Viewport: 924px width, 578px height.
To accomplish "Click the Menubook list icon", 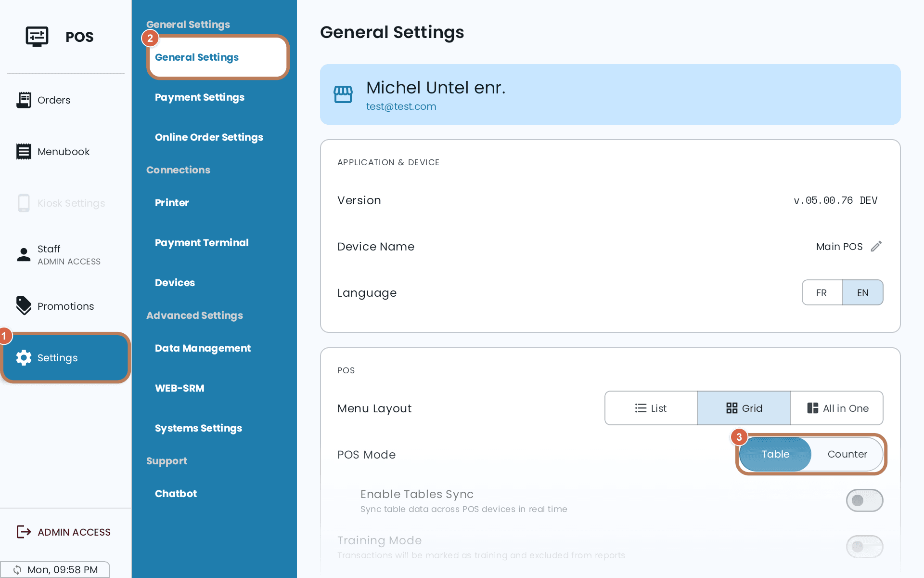I will click(24, 151).
